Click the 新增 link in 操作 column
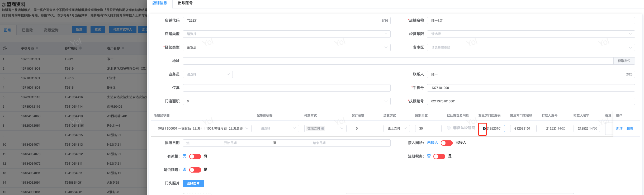644x195 pixels. (x=619, y=129)
